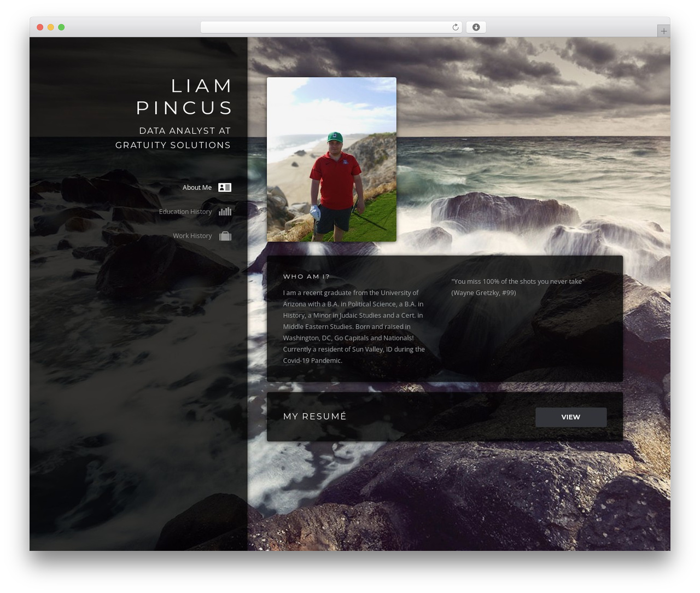Click the Education History bar chart icon
The width and height of the screenshot is (700, 593).
225,211
